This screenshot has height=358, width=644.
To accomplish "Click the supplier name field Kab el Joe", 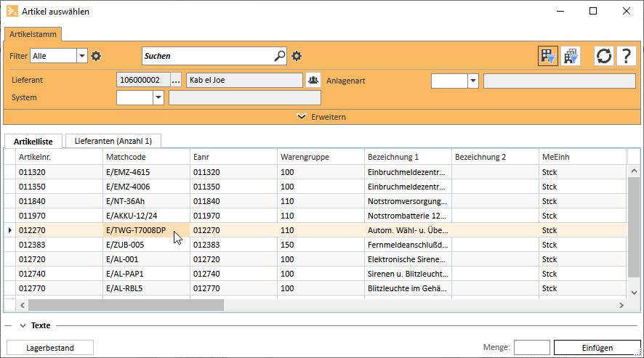I will click(x=244, y=80).
